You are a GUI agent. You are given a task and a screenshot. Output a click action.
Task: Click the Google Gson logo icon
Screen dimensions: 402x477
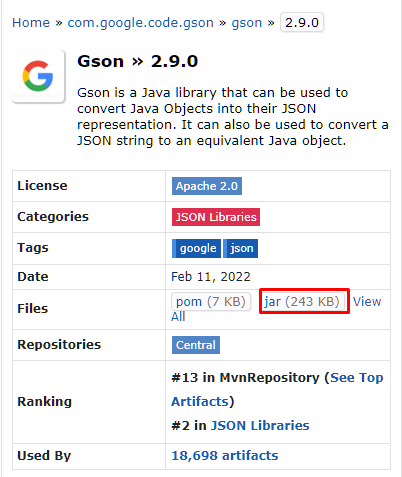38,76
